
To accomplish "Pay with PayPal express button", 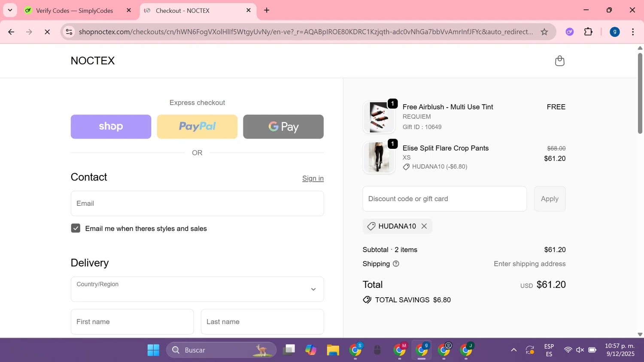I will pos(197,127).
